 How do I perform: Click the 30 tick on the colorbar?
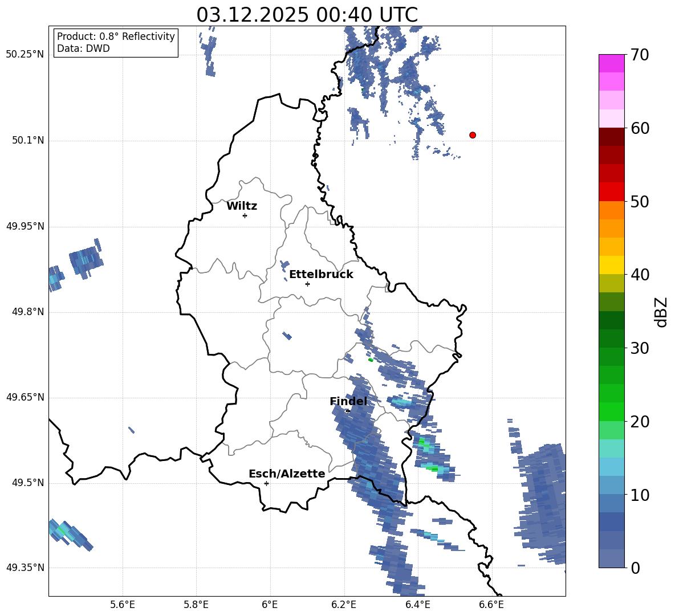tap(640, 348)
